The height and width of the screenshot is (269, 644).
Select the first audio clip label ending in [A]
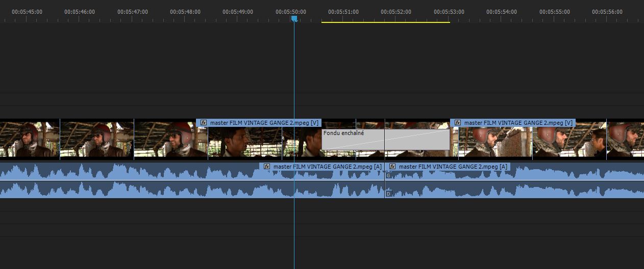click(x=327, y=167)
